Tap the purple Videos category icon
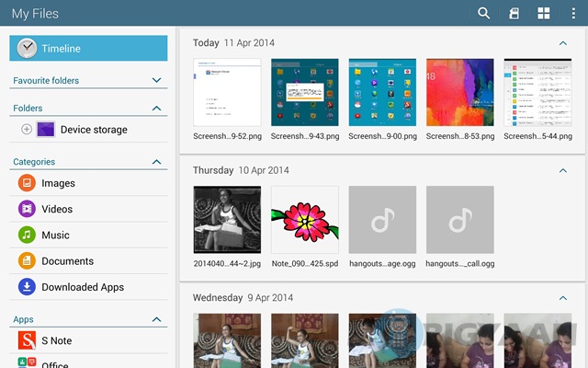The width and height of the screenshot is (588, 368). point(27,209)
